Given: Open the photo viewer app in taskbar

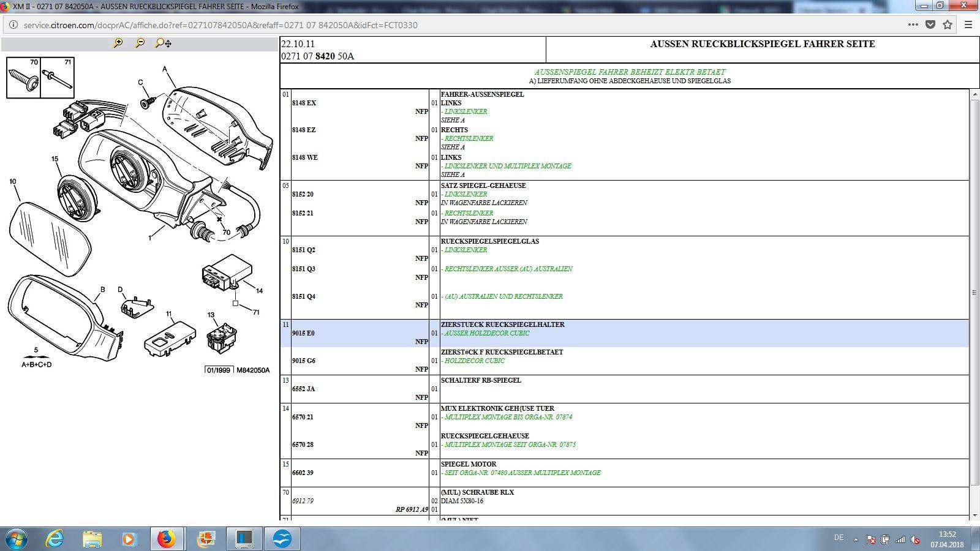Looking at the screenshot, I should point(206,539).
